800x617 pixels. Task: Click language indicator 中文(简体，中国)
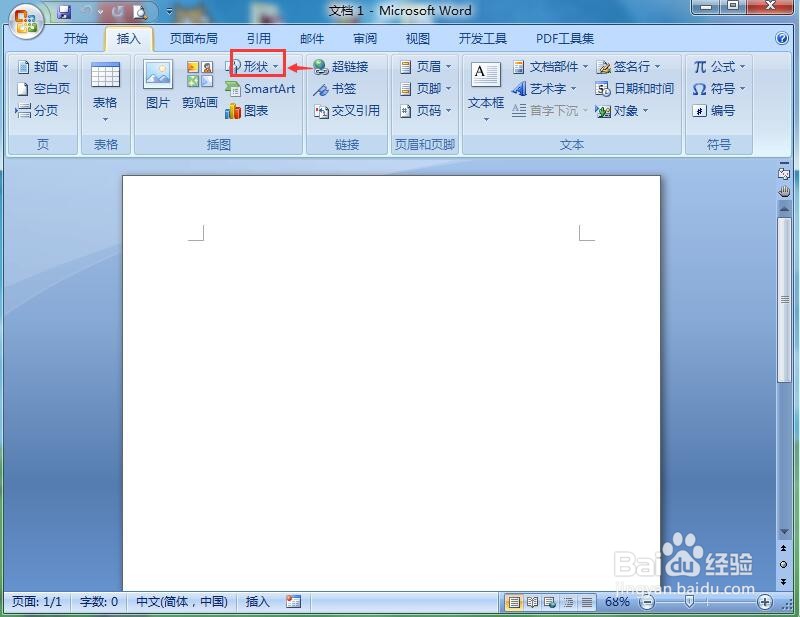click(182, 602)
